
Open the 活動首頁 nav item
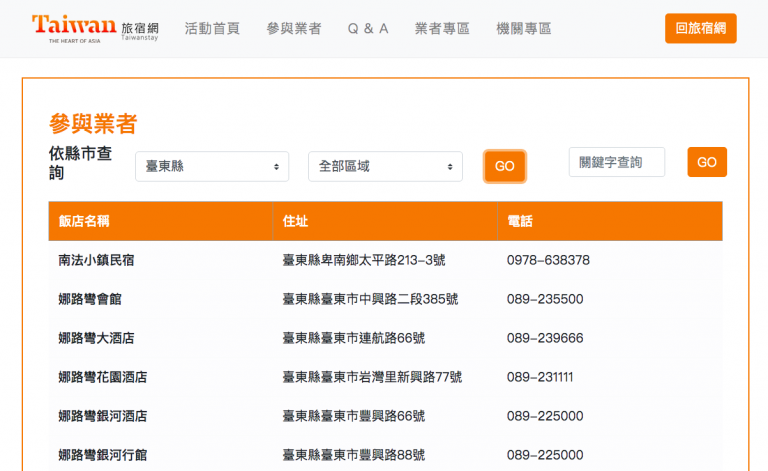212,29
